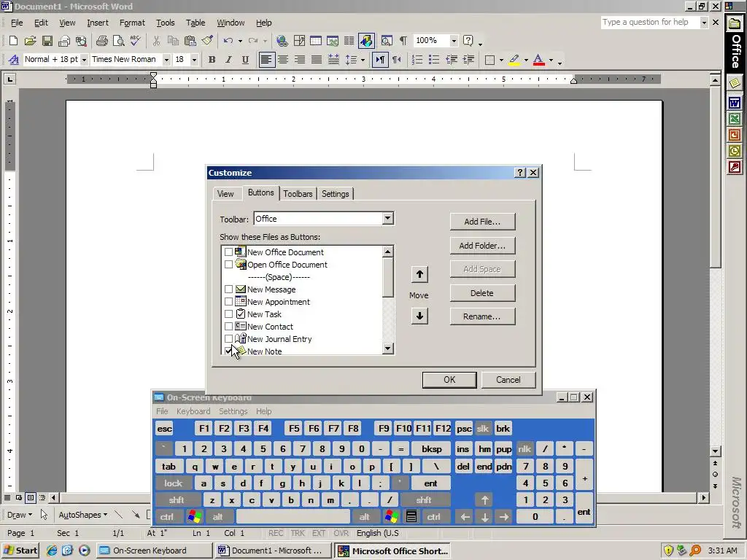Apply Bold formatting

212,60
